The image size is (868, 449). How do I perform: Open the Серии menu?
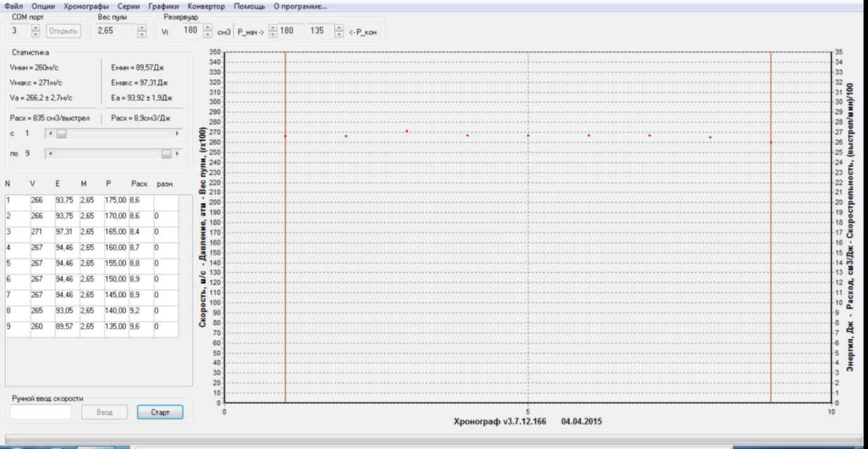coord(128,6)
